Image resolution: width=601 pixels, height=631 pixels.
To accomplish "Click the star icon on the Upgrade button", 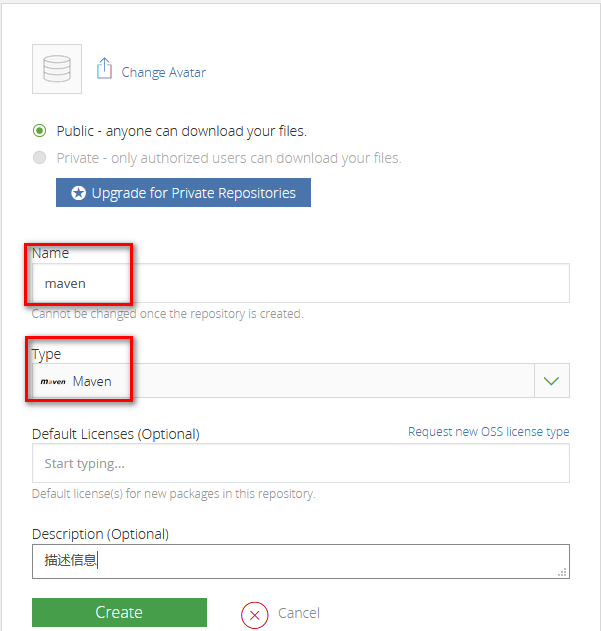I will (x=78, y=193).
